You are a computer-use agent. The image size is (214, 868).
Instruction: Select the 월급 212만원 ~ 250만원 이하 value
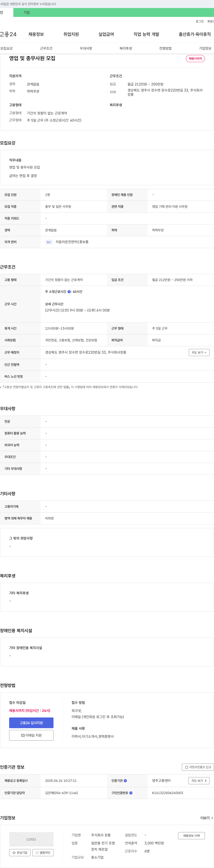172,280
